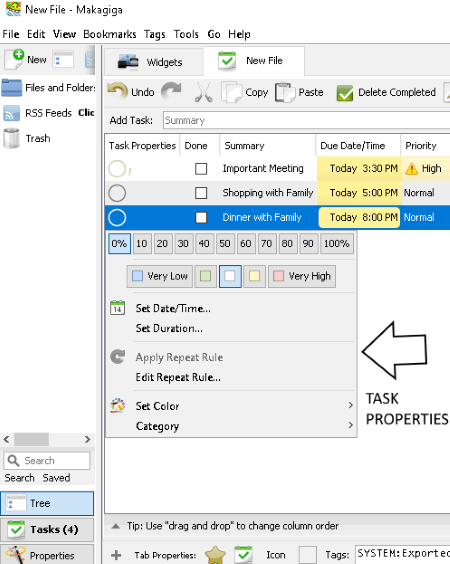Click the Saved search link

tap(56, 478)
